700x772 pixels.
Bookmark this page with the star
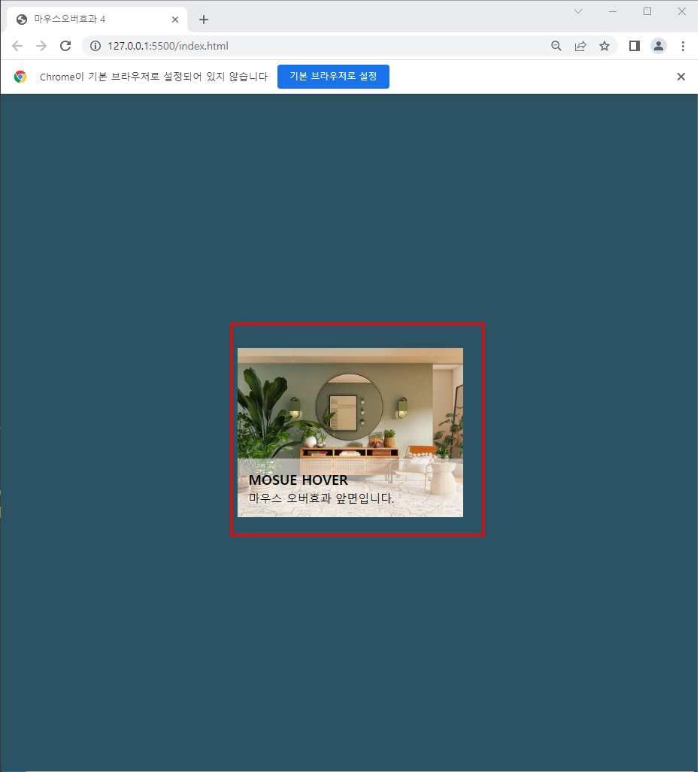pyautogui.click(x=605, y=46)
